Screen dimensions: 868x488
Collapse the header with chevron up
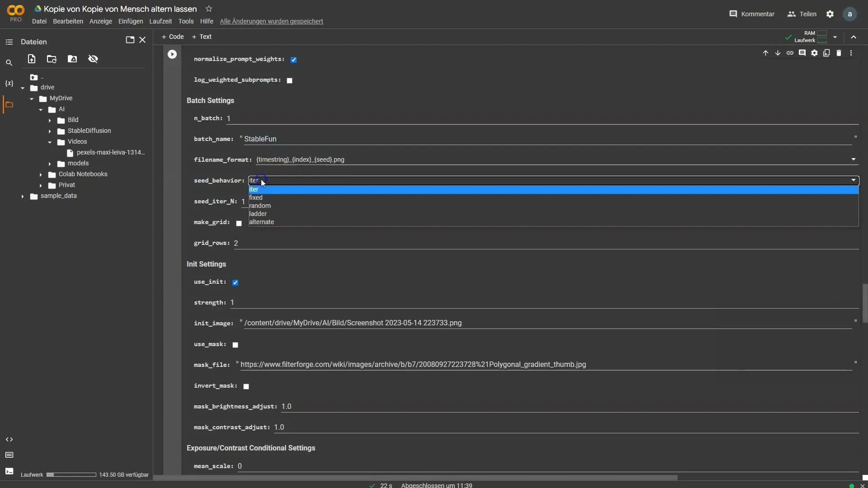point(854,37)
